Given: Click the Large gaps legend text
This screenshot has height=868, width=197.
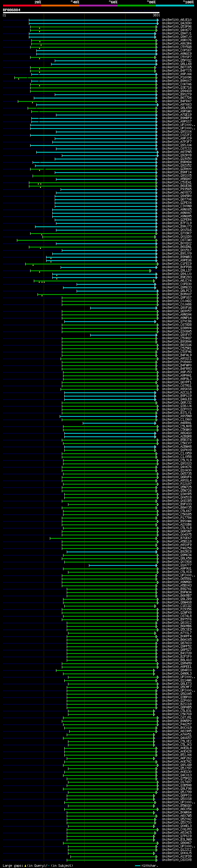Looking at the screenshot, I should pyautogui.click(x=38, y=866).
